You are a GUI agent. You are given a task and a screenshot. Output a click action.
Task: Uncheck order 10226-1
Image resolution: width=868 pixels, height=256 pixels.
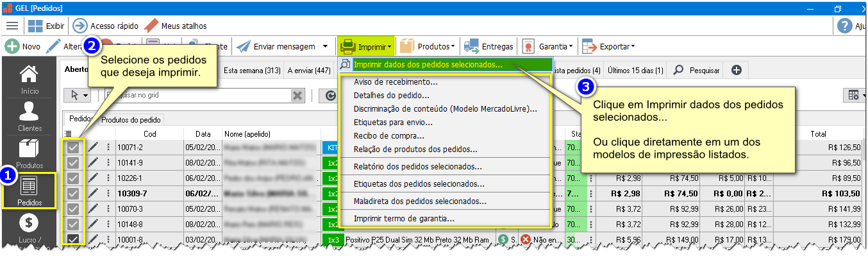73,178
